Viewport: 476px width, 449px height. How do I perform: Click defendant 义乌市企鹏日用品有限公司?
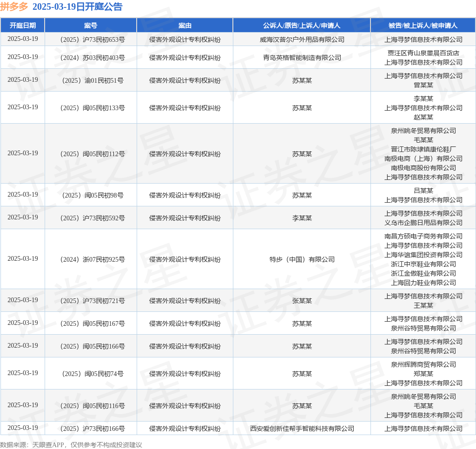click(423, 223)
